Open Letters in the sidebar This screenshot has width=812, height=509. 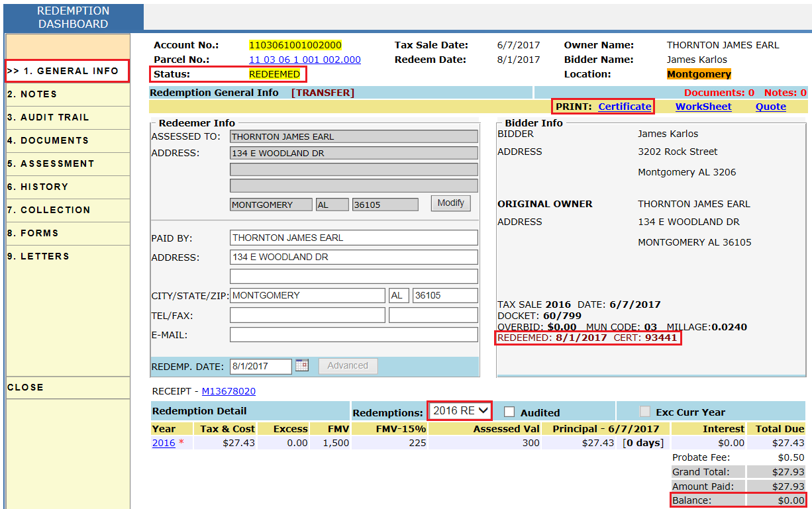point(38,256)
